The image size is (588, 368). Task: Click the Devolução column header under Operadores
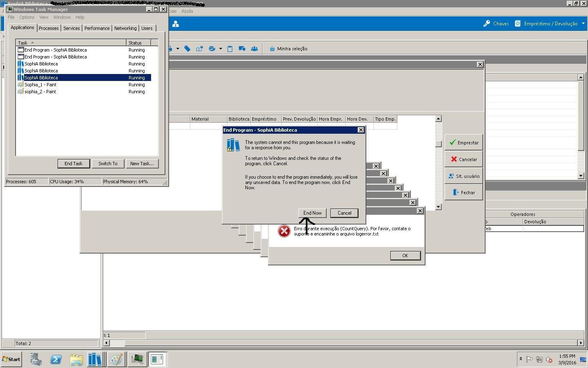(x=553, y=222)
